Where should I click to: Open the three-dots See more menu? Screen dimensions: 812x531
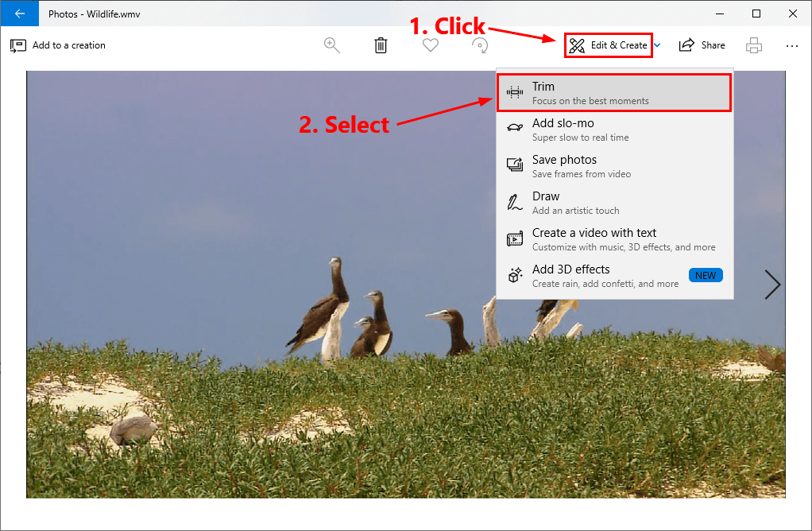[792, 45]
